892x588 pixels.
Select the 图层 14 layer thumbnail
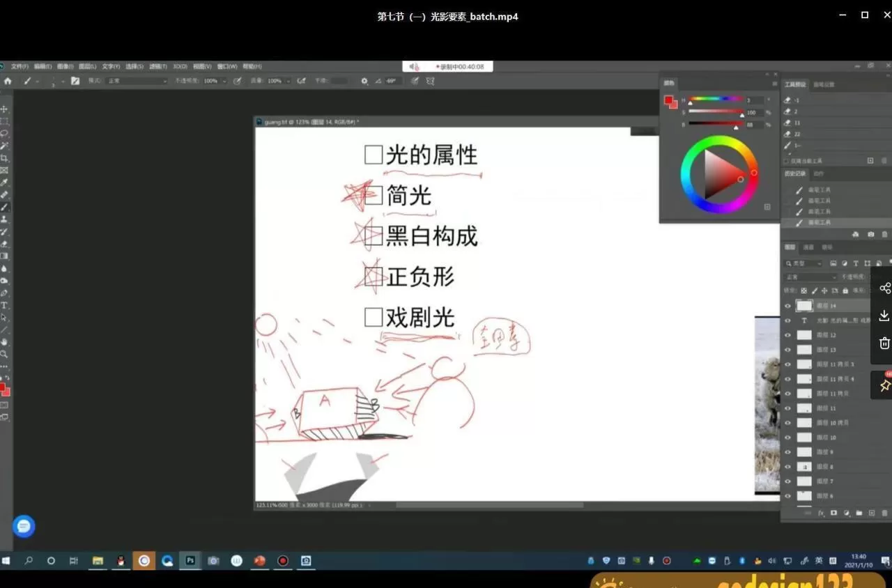pos(804,305)
